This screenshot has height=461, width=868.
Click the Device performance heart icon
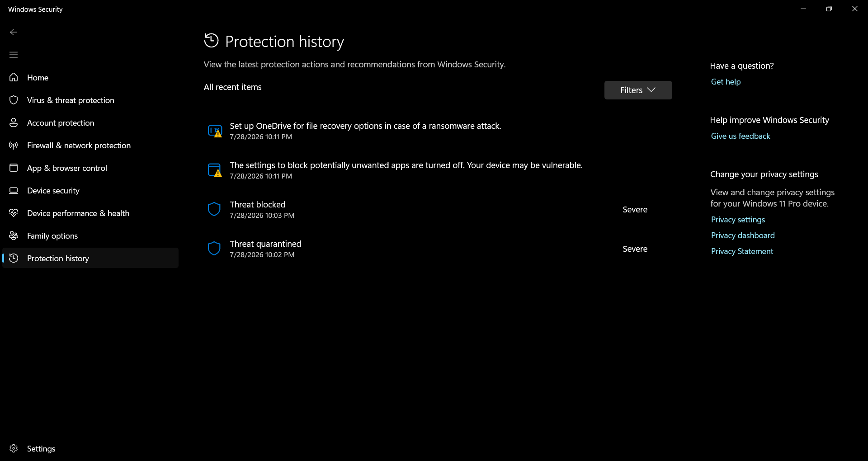14,213
